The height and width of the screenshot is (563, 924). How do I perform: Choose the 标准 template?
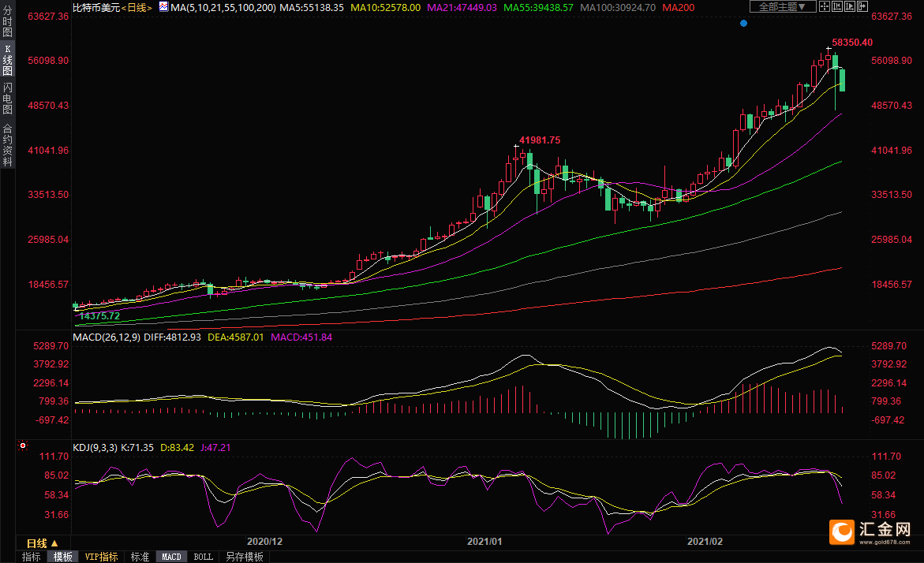click(140, 557)
